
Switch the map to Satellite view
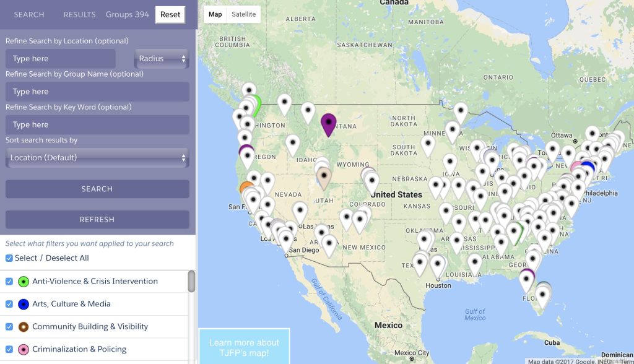pyautogui.click(x=243, y=14)
